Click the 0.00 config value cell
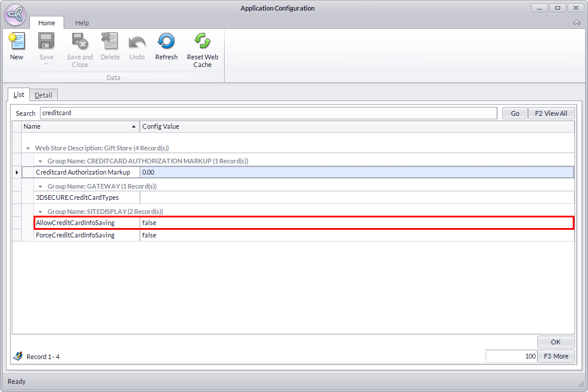Screen dimensions: 588x392 (x=357, y=172)
